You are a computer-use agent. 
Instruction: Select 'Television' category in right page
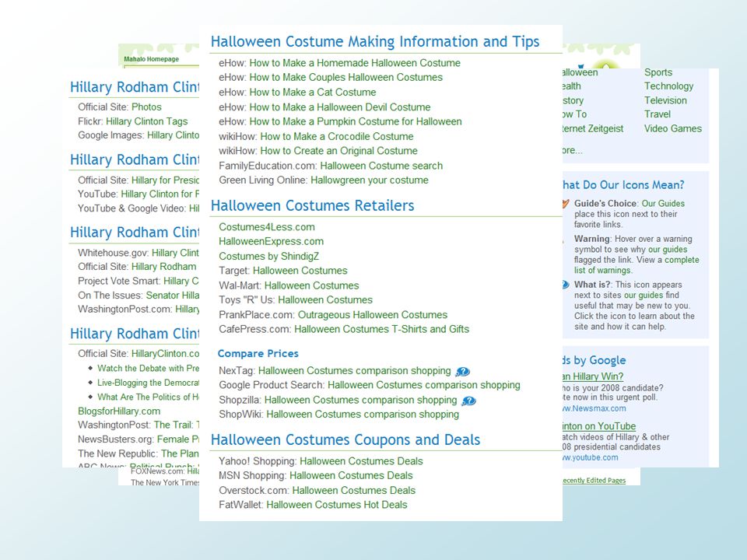(x=665, y=100)
